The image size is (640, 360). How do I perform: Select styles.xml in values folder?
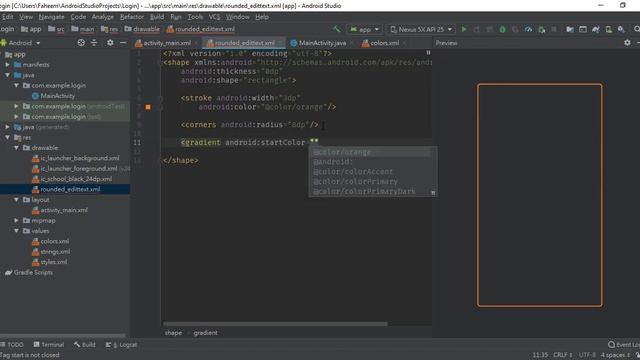coord(53,262)
